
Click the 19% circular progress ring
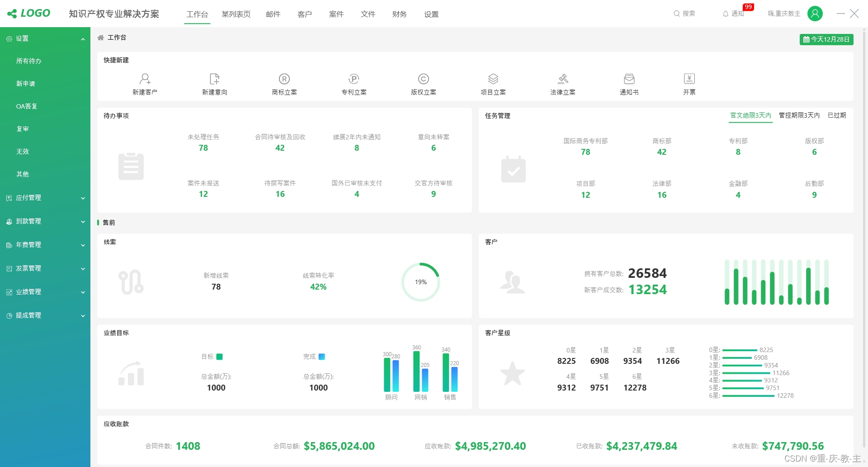420,282
